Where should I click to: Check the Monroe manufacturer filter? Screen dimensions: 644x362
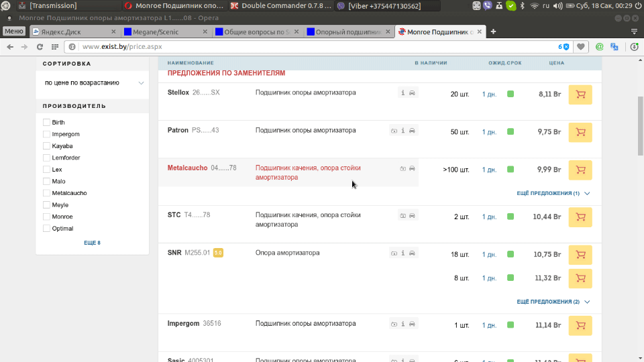click(x=46, y=217)
